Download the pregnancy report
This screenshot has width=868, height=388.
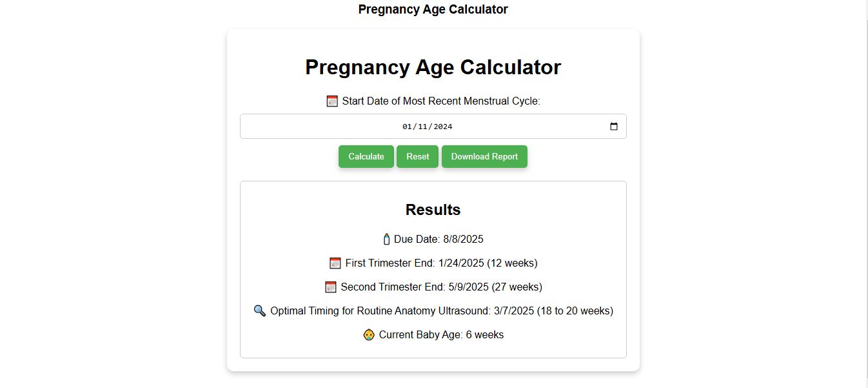[484, 157]
